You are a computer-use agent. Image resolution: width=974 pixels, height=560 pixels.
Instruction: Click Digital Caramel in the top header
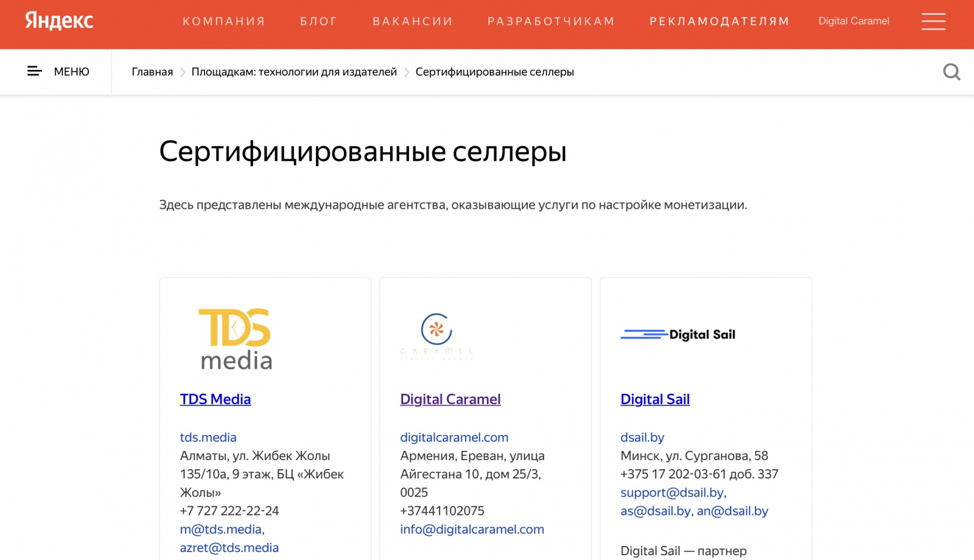click(853, 21)
